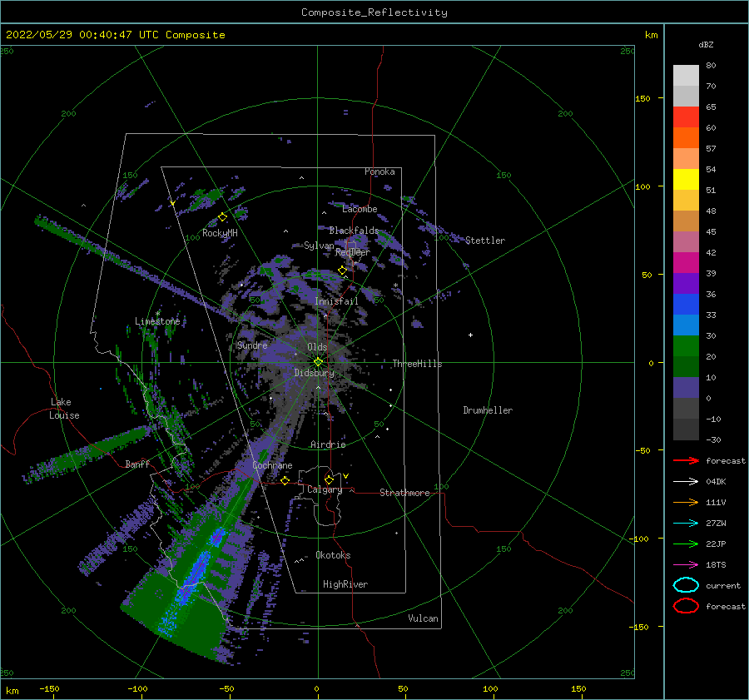Select the 36 dBZ purple color swatch
Image resolution: width=749 pixels, height=700 pixels.
point(686,284)
